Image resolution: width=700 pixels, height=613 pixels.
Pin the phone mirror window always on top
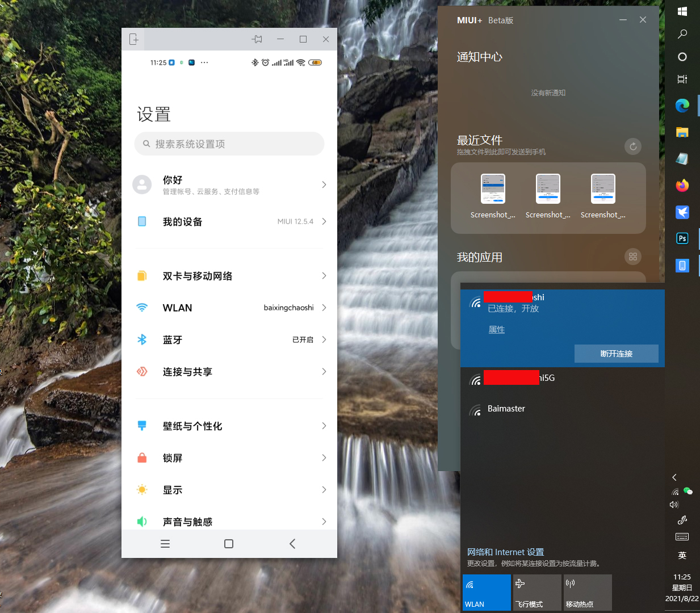(257, 39)
